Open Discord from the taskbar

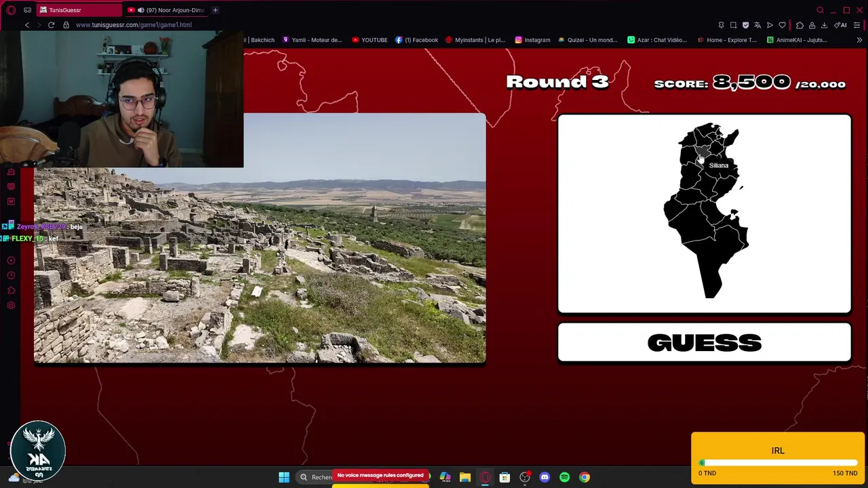545,477
